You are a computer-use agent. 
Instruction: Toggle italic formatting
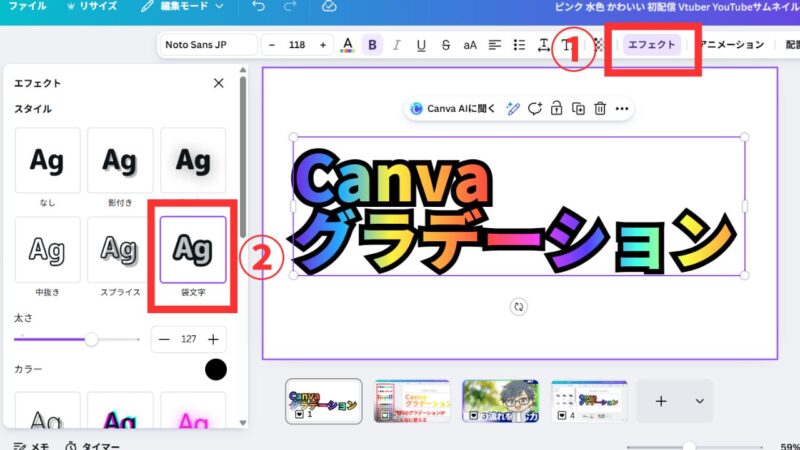396,45
